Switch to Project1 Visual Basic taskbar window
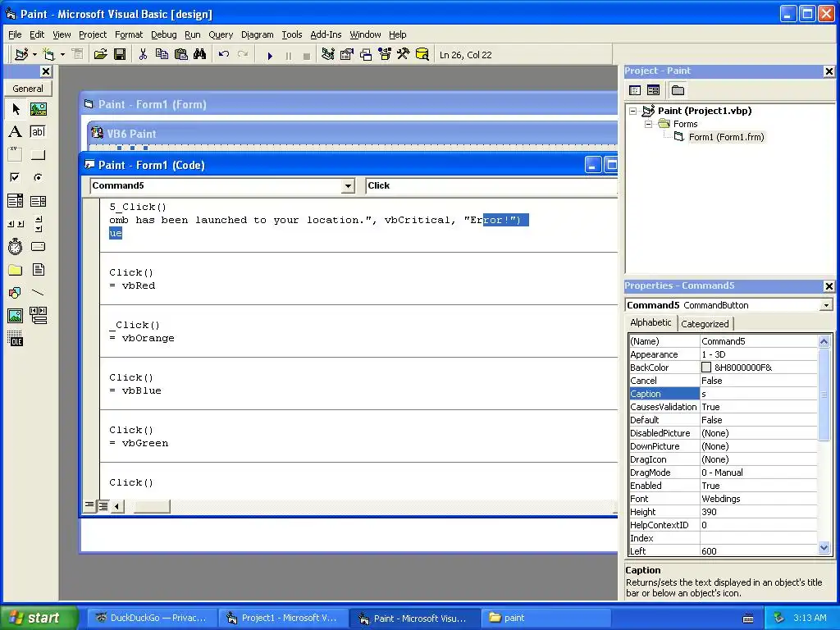The image size is (840, 630). [x=282, y=619]
